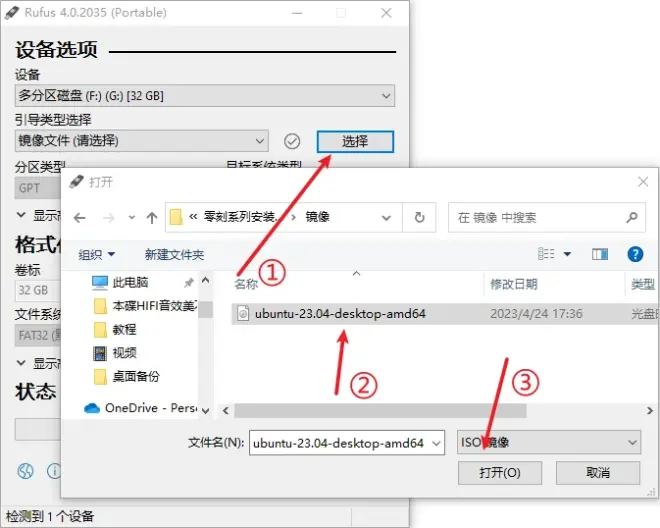Viewport: 660px width, 528px height.
Task: Go up one folder level
Action: point(152,218)
